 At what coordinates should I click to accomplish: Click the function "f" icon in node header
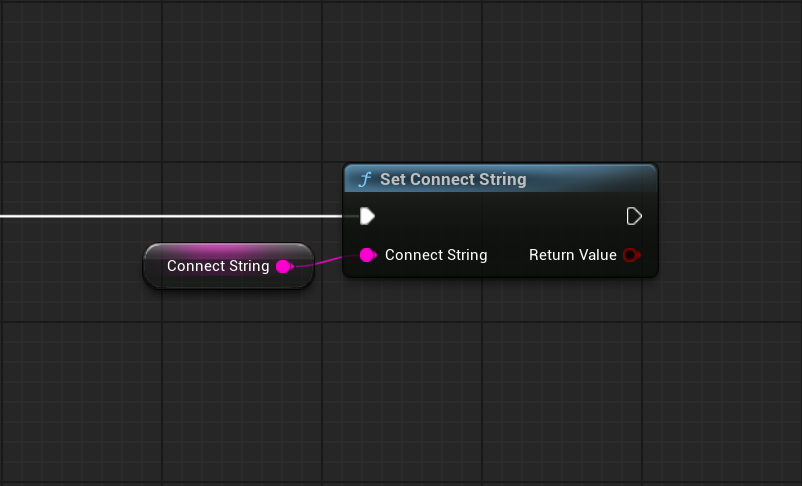point(365,180)
